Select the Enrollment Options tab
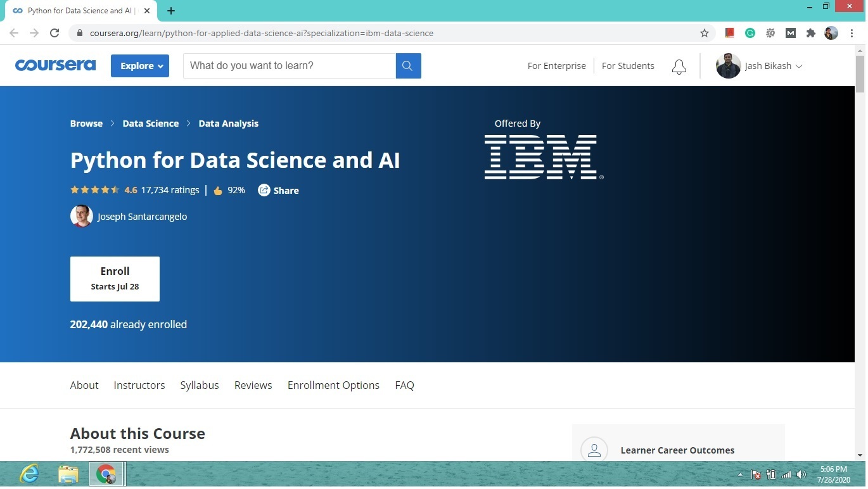Image resolution: width=868 pixels, height=489 pixels. pyautogui.click(x=333, y=385)
